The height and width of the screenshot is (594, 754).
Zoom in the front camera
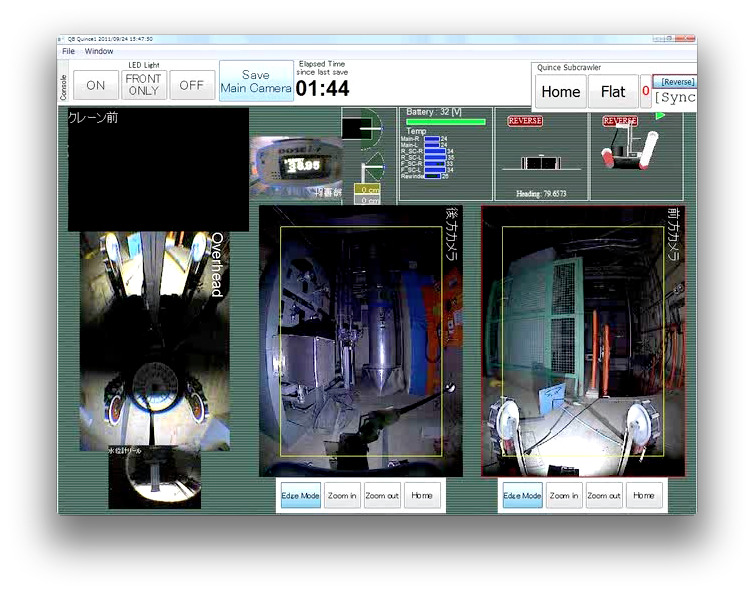564,495
